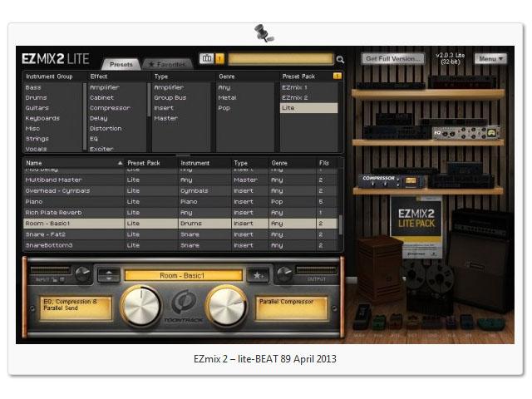Add current preset to favorites with star button
The width and height of the screenshot is (532, 399).
click(x=258, y=275)
